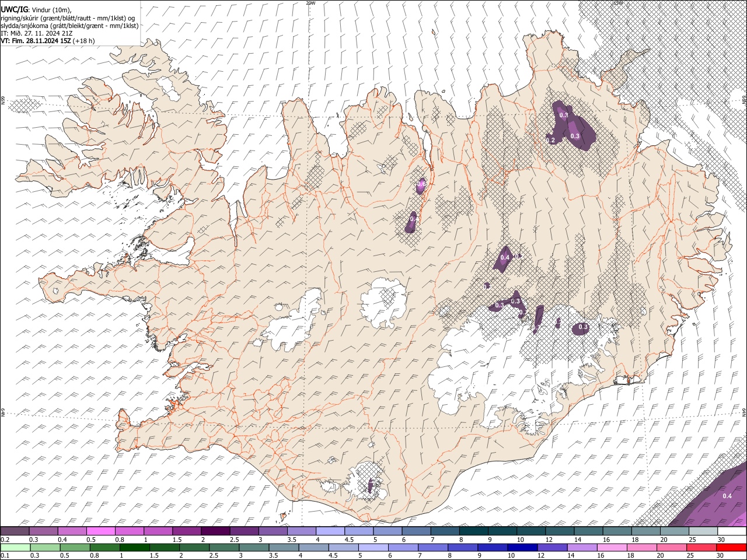Click the '0.4' label in the inland east highlands
Image resolution: width=747 pixels, height=560 pixels.
[505, 257]
